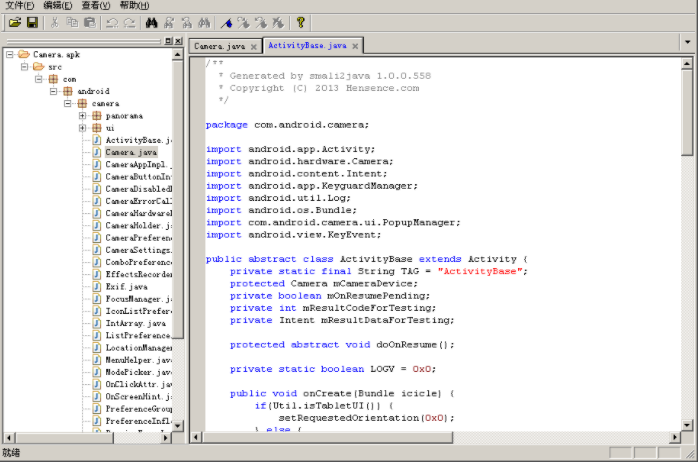Click the code editor scroll-left arrow
The height and width of the screenshot is (462, 699).
196,437
